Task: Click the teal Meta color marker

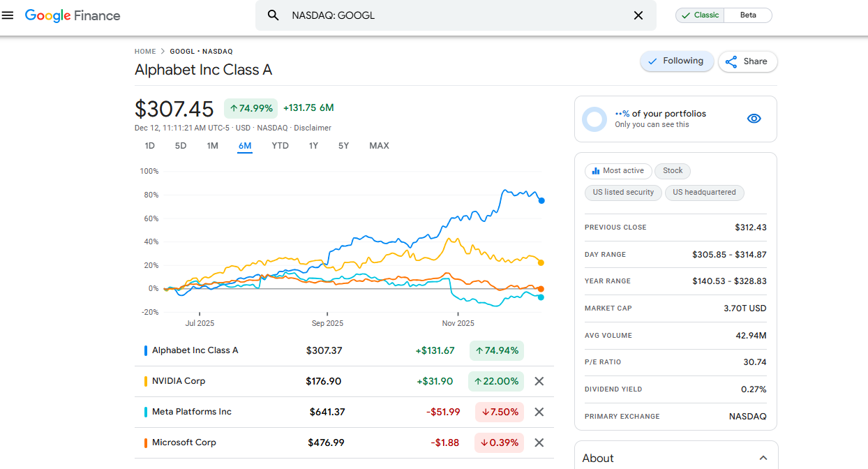Action: pyautogui.click(x=145, y=412)
